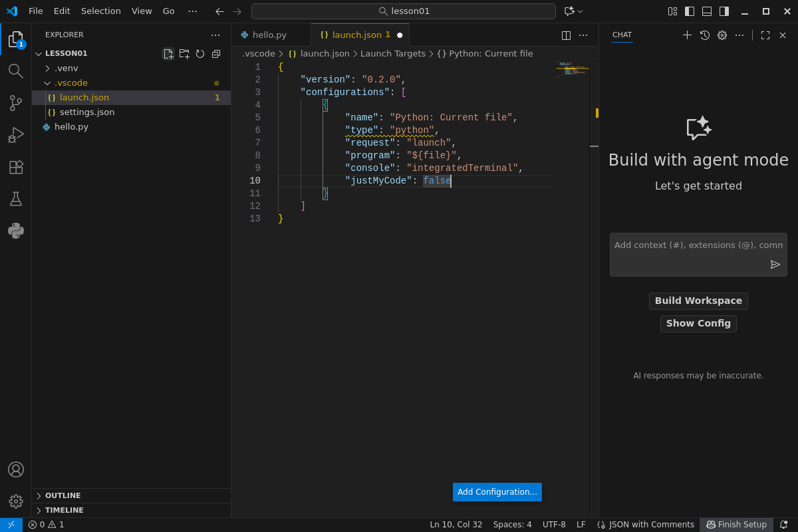This screenshot has height=532, width=798.
Task: Expand the Timeline section
Action: tap(64, 511)
